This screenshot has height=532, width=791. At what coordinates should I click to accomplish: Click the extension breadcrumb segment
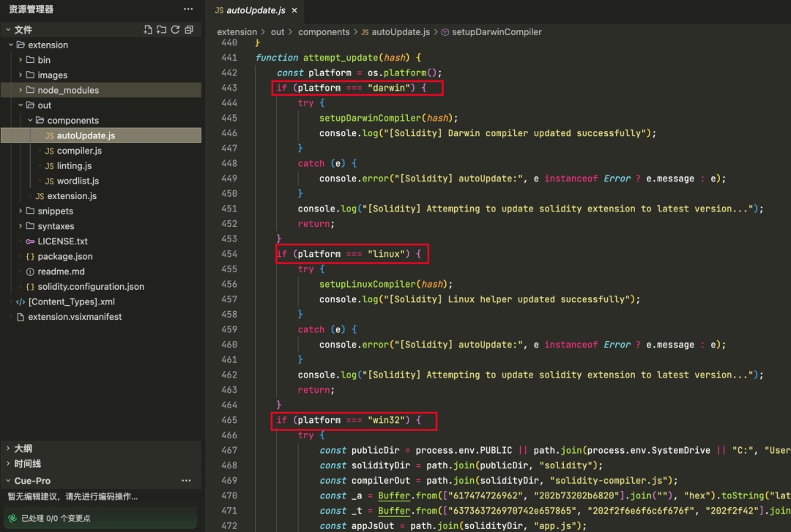tap(237, 32)
